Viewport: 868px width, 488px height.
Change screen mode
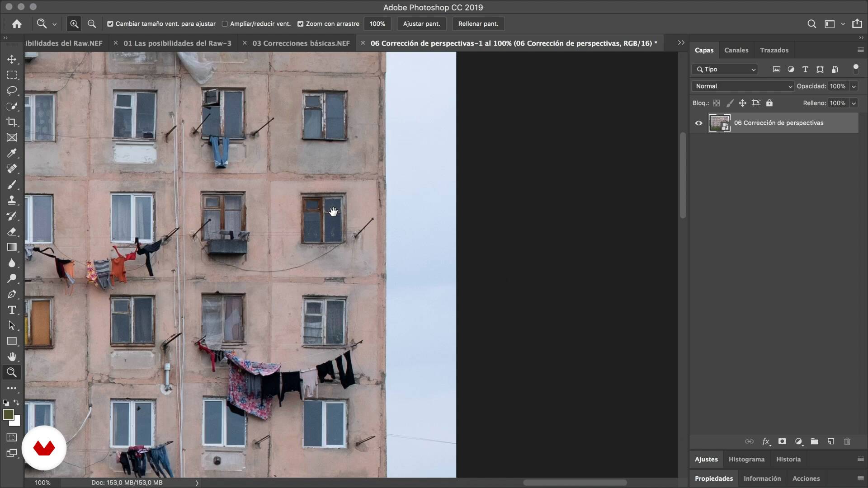click(12, 453)
